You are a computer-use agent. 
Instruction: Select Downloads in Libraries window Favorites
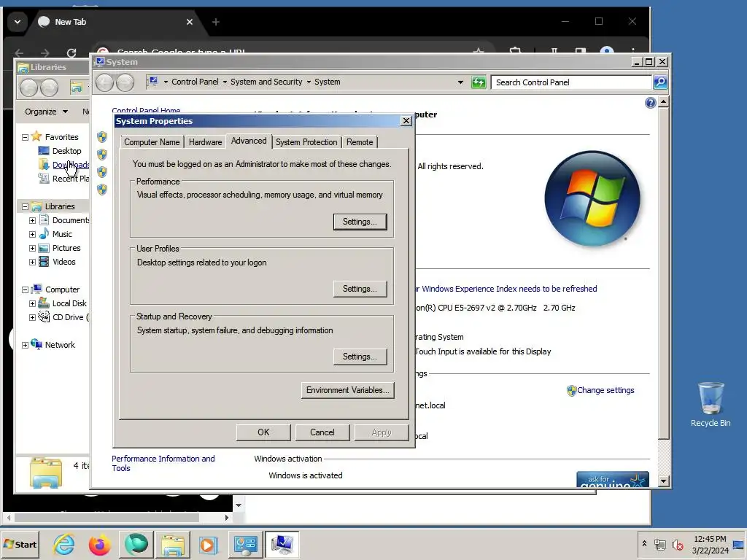[71, 165]
